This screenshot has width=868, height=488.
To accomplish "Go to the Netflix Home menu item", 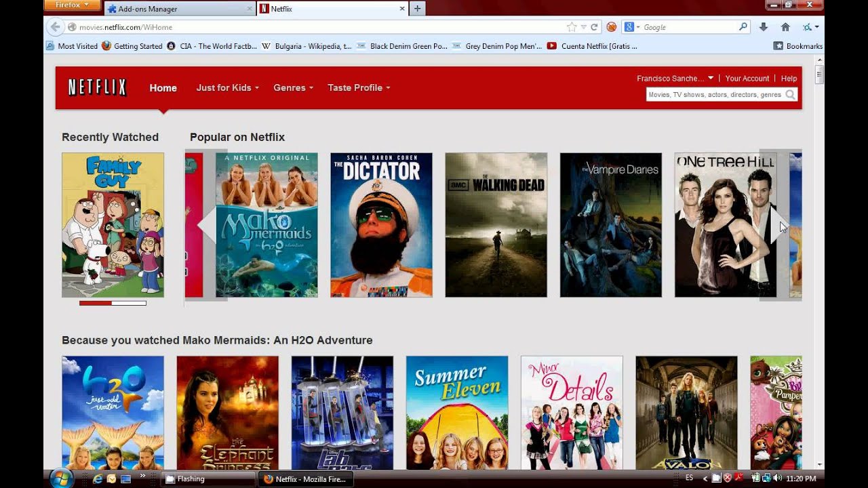I will click(x=163, y=87).
